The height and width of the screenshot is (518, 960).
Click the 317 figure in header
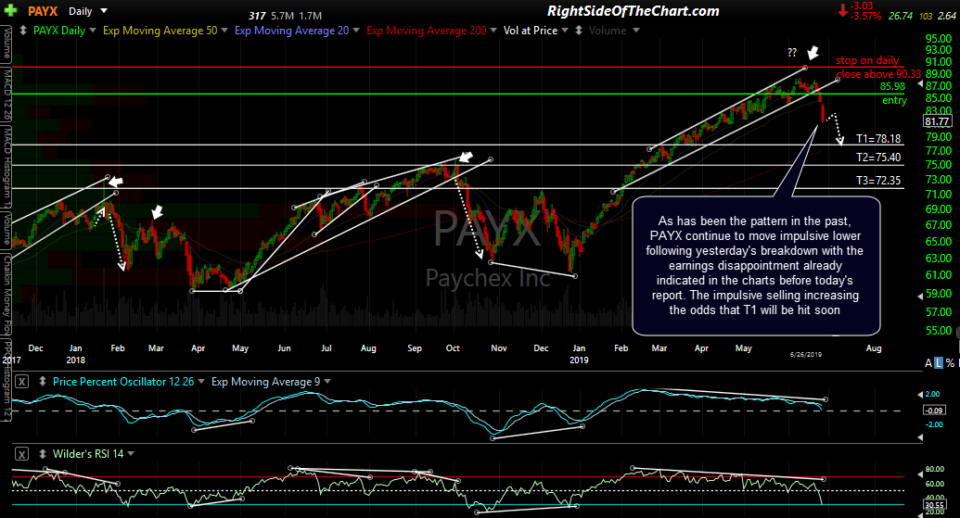point(257,16)
